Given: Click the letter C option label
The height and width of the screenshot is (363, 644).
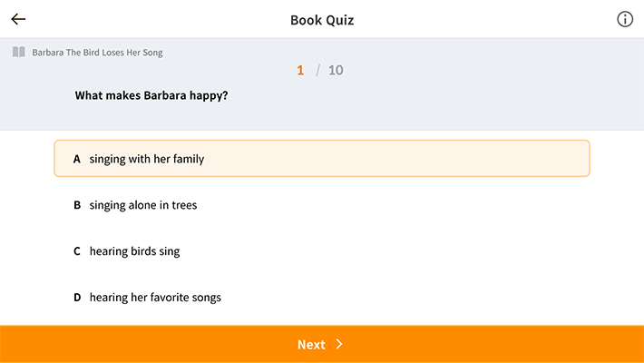Looking at the screenshot, I should [77, 250].
